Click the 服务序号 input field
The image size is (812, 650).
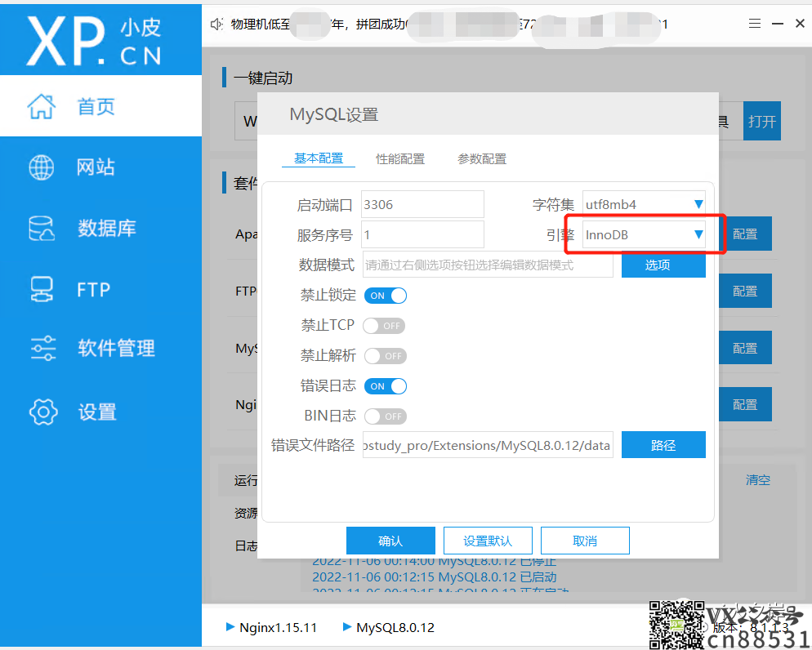(422, 235)
